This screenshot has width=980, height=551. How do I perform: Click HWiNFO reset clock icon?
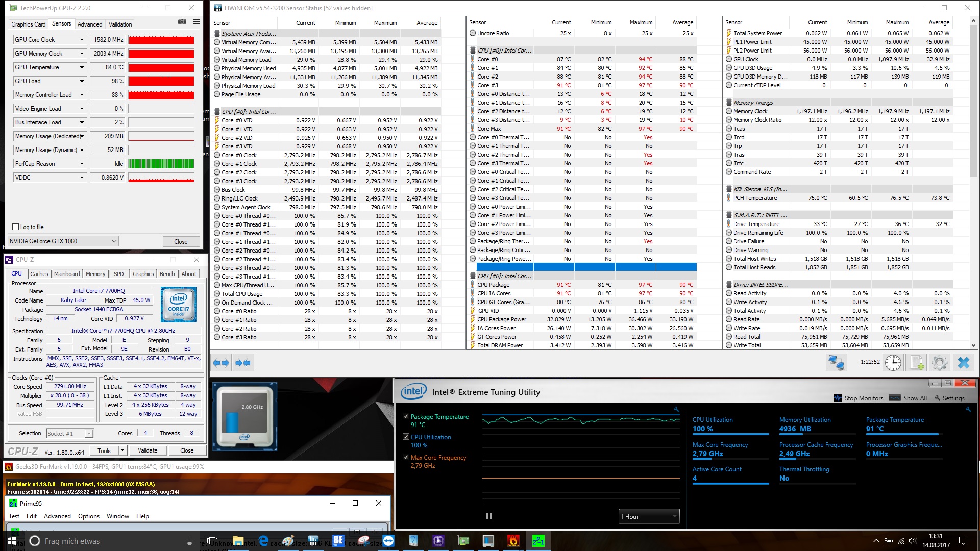(x=893, y=363)
